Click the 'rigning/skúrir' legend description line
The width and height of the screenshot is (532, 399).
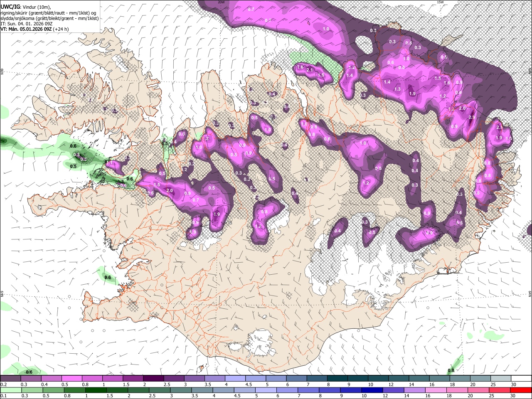[48, 13]
